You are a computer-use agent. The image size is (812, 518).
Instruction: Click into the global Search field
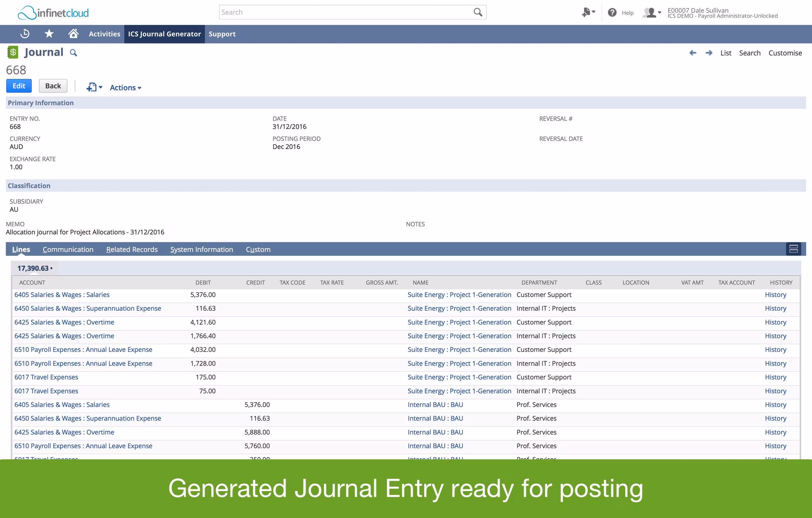pyautogui.click(x=345, y=12)
